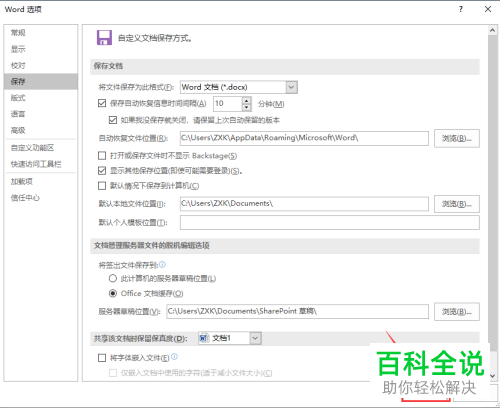
Task: Open the help question mark icon
Action: (x=461, y=9)
